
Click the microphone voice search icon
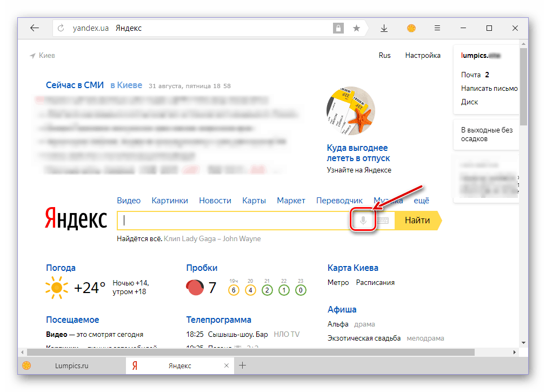[363, 221]
